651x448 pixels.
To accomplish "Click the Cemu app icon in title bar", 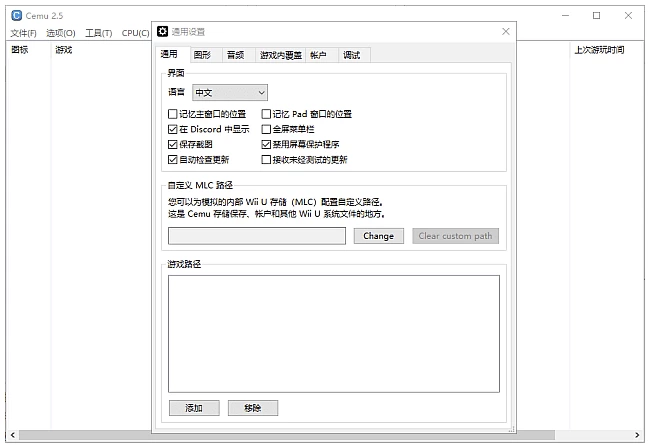I will (16, 15).
